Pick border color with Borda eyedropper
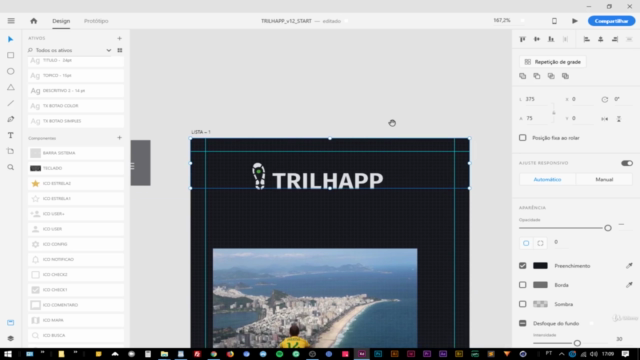 (629, 285)
